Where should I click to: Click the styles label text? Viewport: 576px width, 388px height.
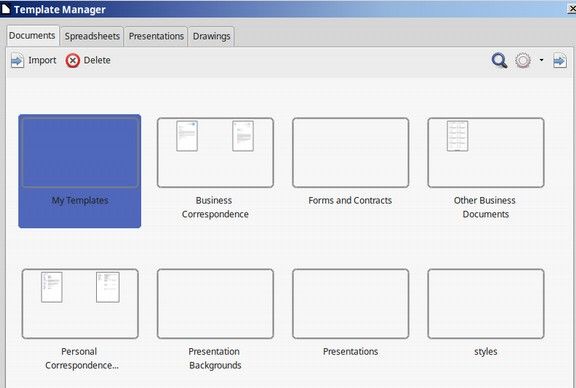point(486,352)
